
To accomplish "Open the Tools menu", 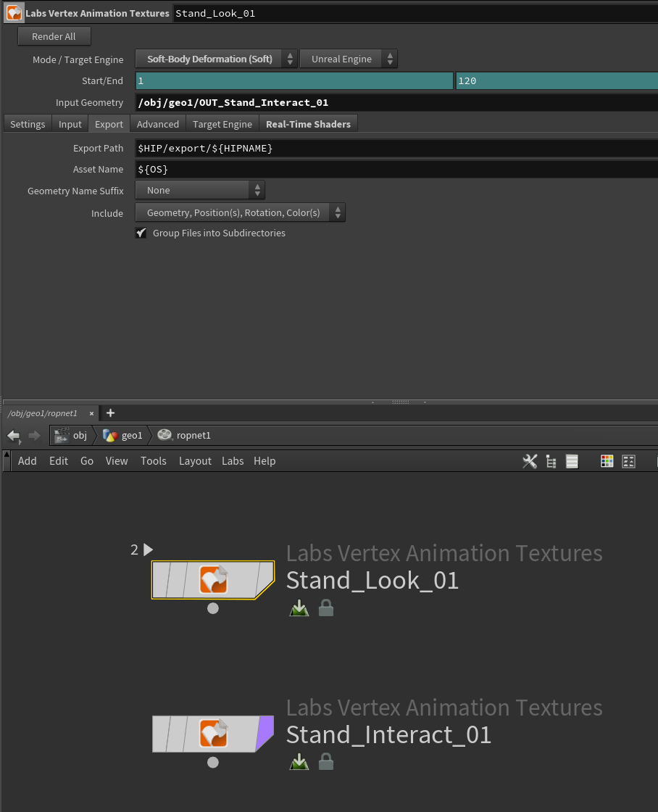I will (153, 461).
